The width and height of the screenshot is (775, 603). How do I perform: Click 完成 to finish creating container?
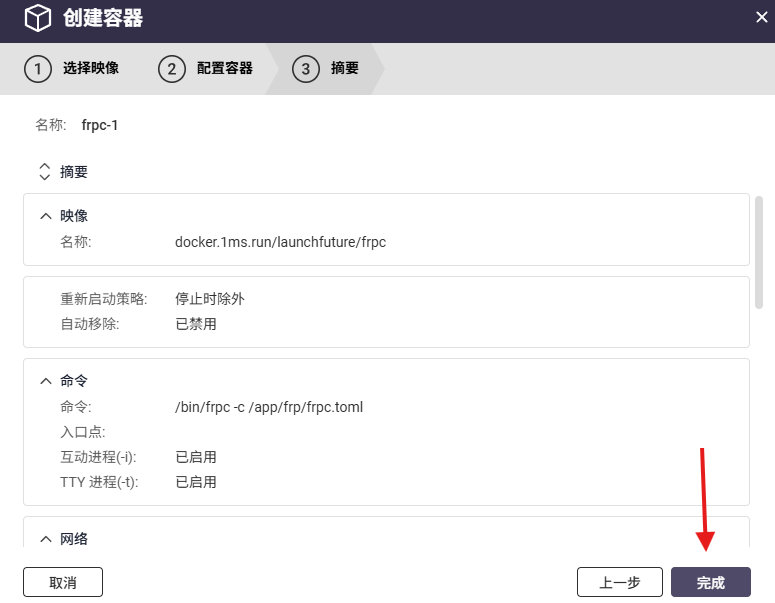point(711,582)
